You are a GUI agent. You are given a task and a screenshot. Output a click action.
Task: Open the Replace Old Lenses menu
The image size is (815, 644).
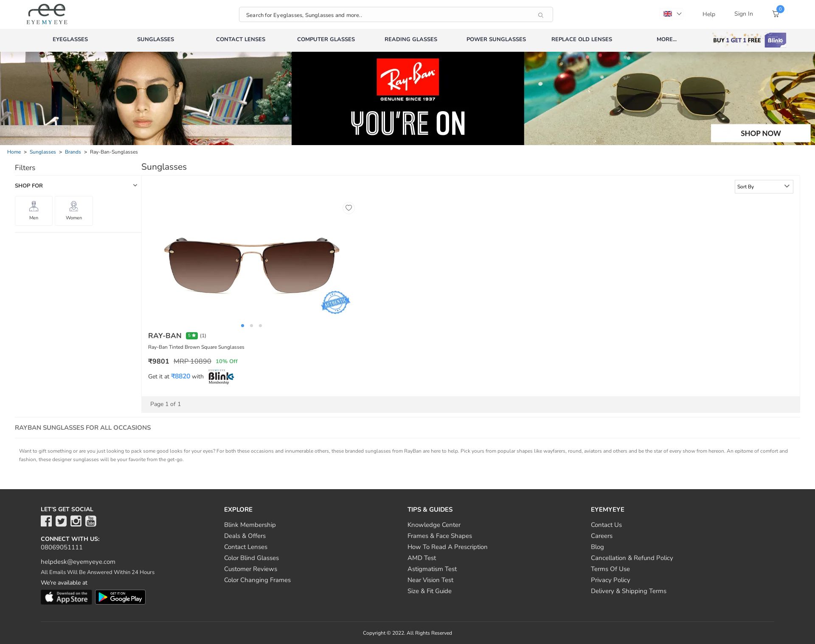(582, 39)
